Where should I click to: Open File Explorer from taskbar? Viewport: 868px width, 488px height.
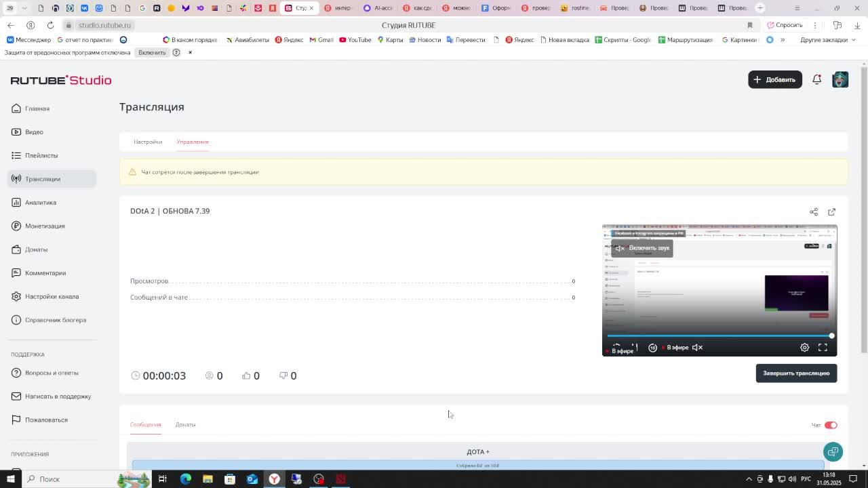click(208, 479)
